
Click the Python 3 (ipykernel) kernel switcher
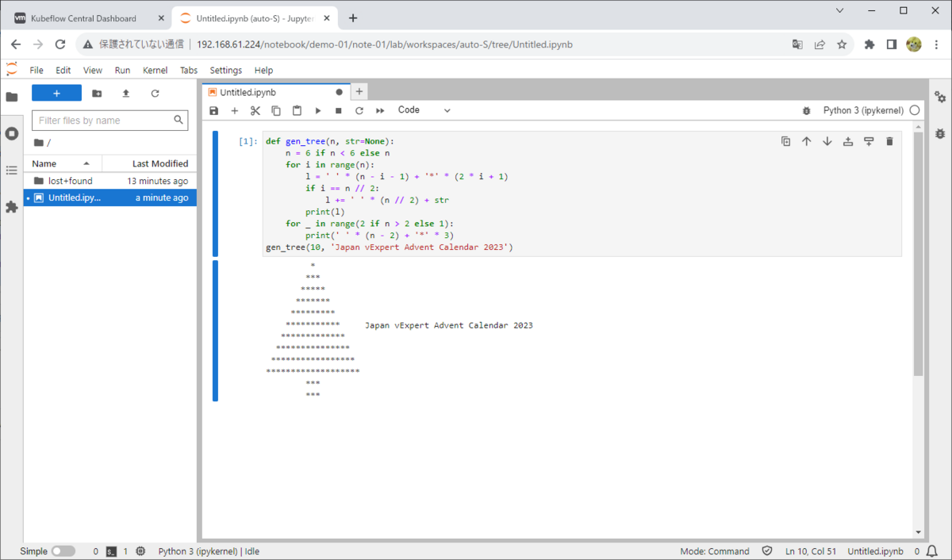[863, 110]
